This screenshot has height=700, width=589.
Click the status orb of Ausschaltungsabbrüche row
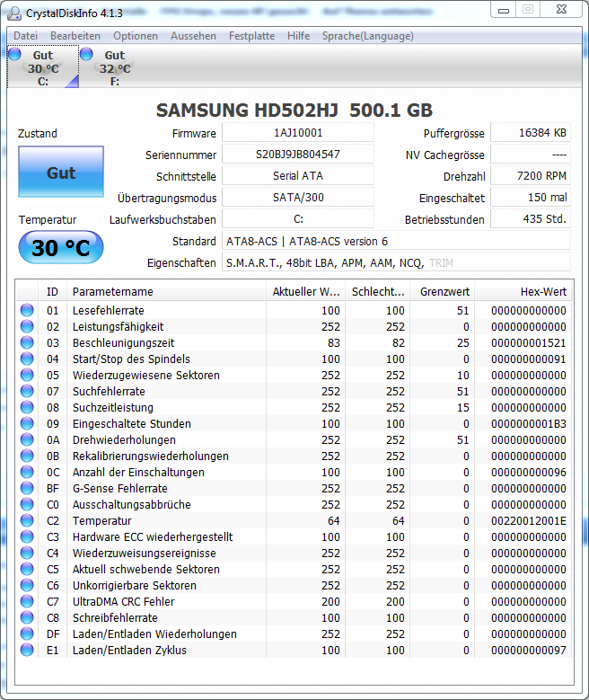[27, 504]
